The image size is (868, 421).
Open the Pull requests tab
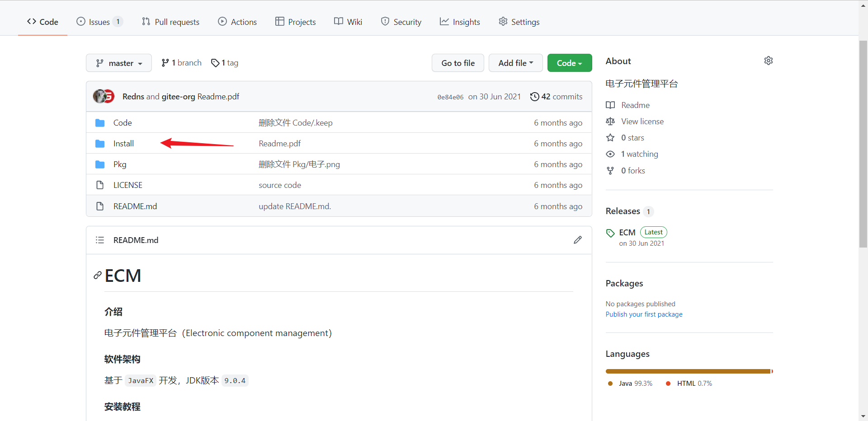[170, 22]
